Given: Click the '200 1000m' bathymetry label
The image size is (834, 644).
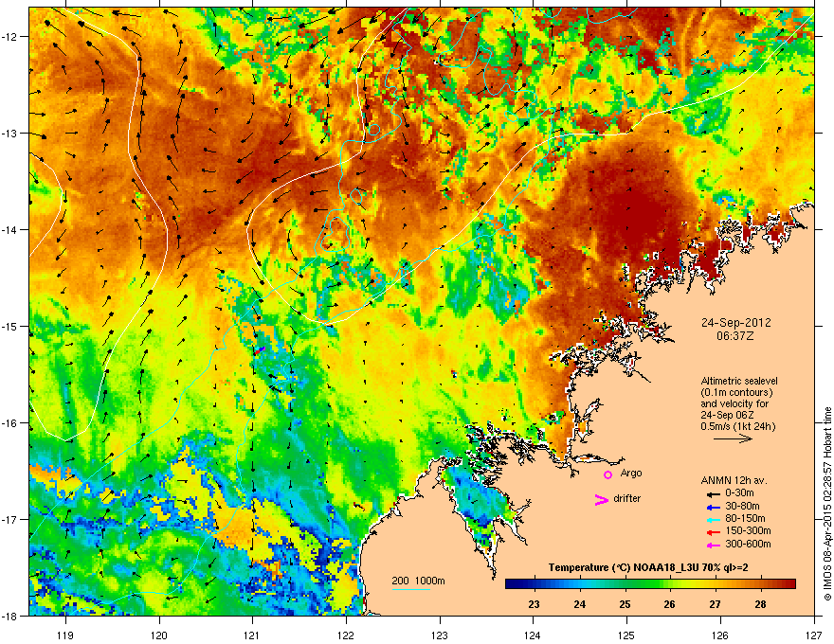Looking at the screenshot, I should point(418,581).
